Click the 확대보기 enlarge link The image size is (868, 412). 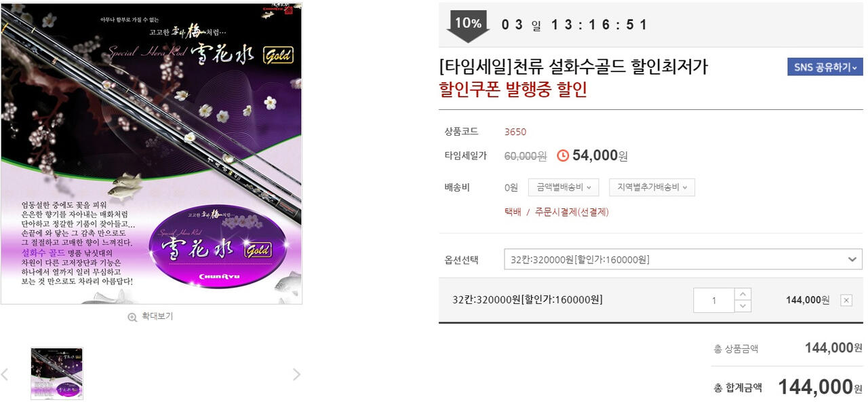point(157,316)
